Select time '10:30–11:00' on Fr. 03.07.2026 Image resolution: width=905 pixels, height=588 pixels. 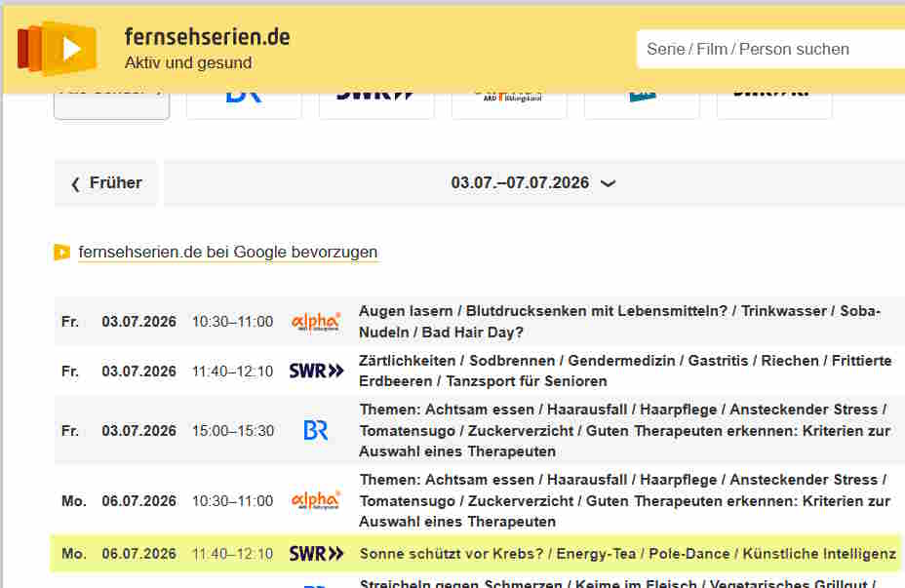click(233, 322)
